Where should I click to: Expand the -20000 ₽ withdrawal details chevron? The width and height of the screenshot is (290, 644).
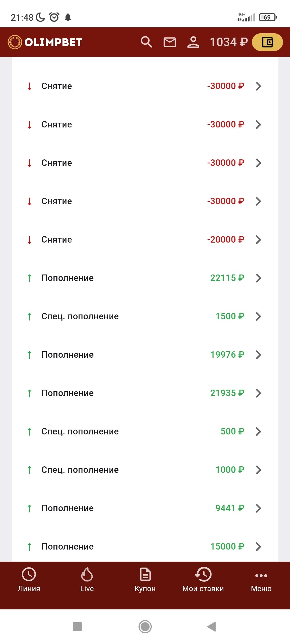coord(258,240)
